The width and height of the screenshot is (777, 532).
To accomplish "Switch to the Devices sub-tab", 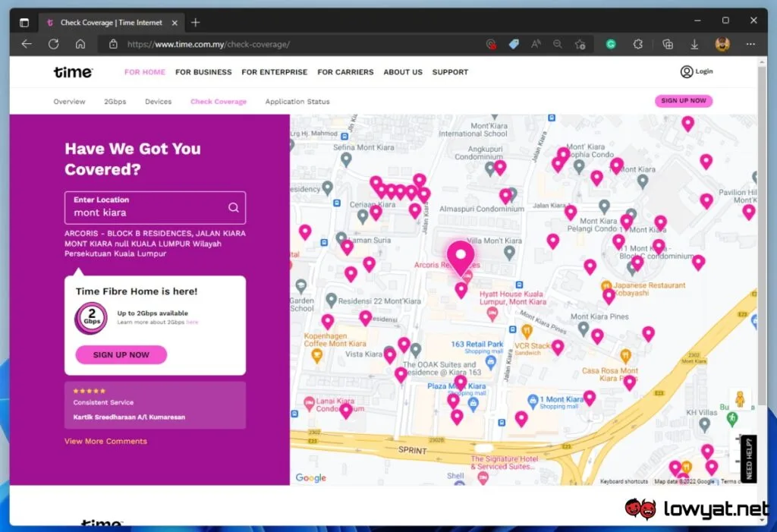I will (158, 101).
